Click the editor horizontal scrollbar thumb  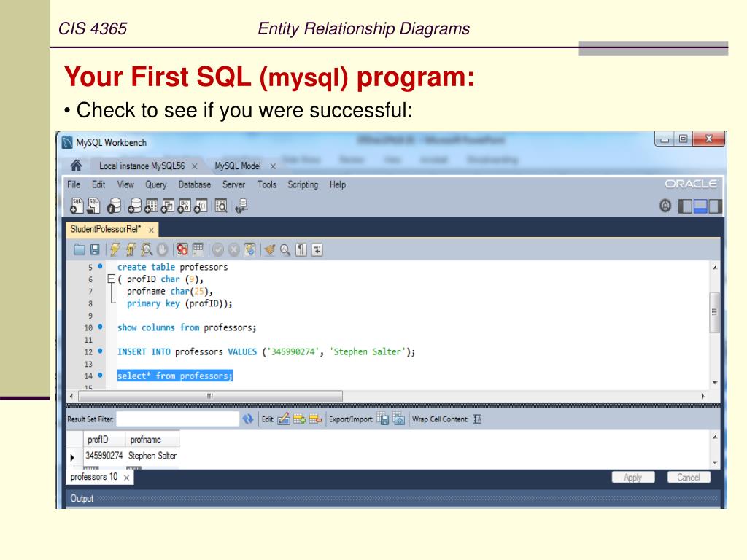click(x=210, y=396)
